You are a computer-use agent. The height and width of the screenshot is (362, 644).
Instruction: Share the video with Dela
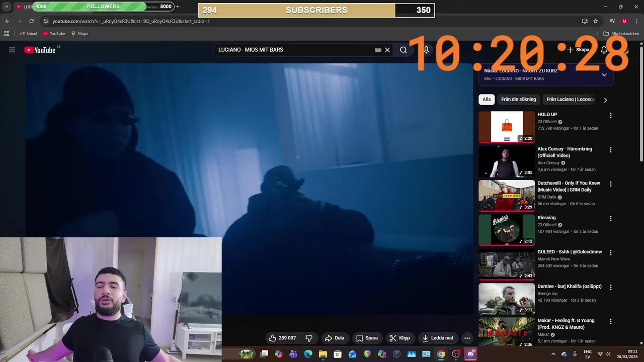click(x=335, y=338)
